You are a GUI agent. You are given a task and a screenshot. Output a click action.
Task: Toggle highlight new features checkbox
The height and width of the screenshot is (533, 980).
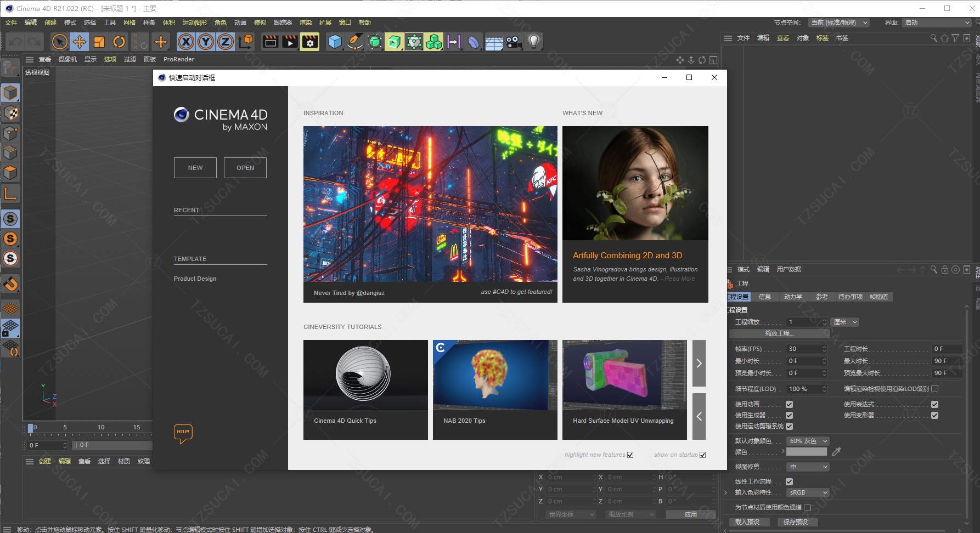coord(630,455)
